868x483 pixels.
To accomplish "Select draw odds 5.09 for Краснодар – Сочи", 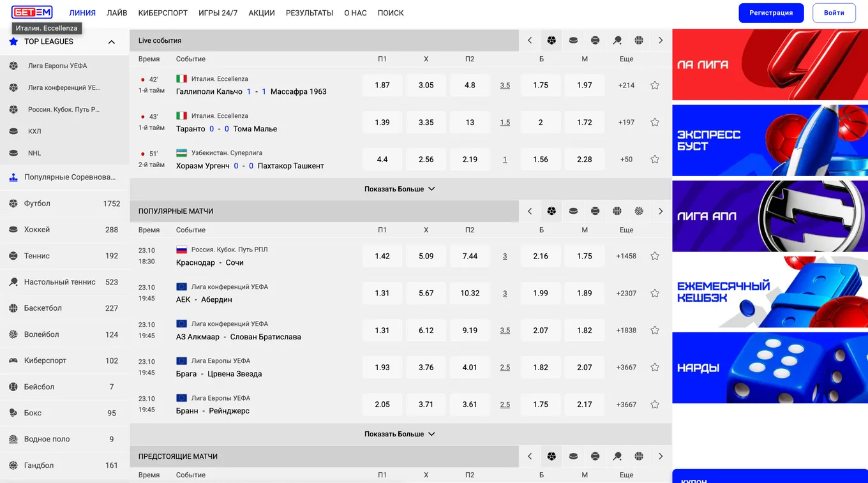I will [x=426, y=256].
